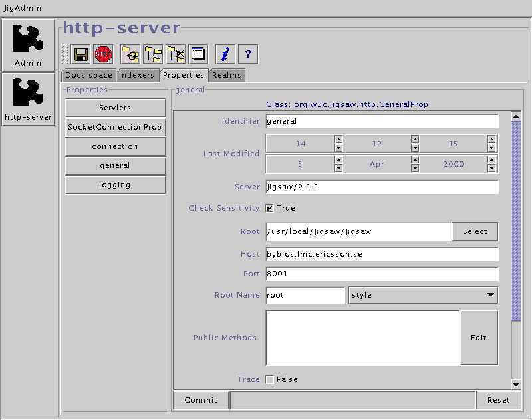Screen dimensions: 532x420
Task: Open the blue info icon
Action: click(226, 54)
